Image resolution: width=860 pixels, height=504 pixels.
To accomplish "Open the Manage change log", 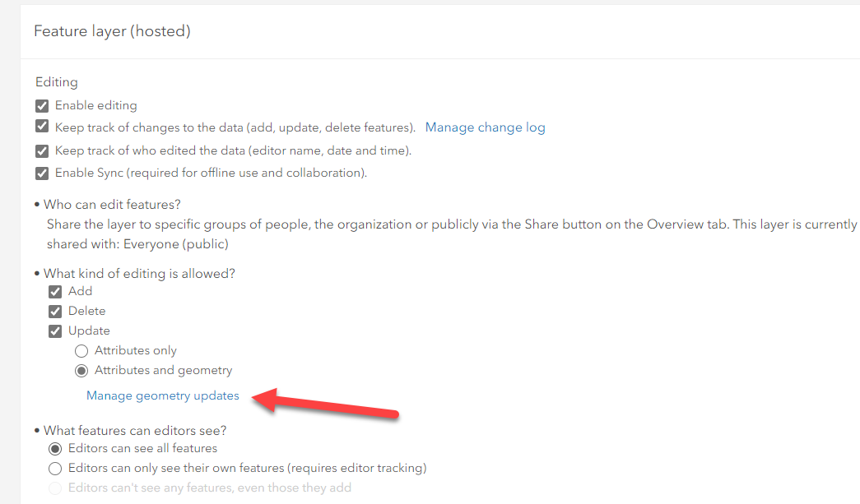I will click(x=485, y=127).
